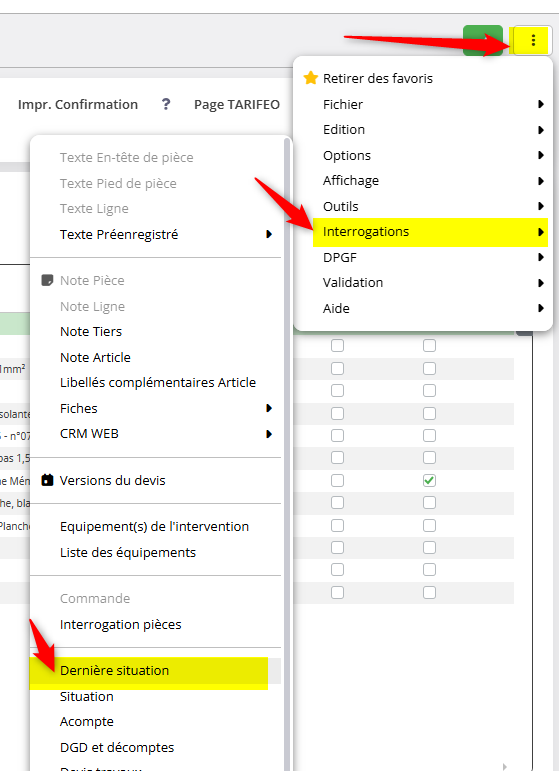Click Impr. Confirmation toolbar button
This screenshot has height=771, width=559.
point(78,104)
